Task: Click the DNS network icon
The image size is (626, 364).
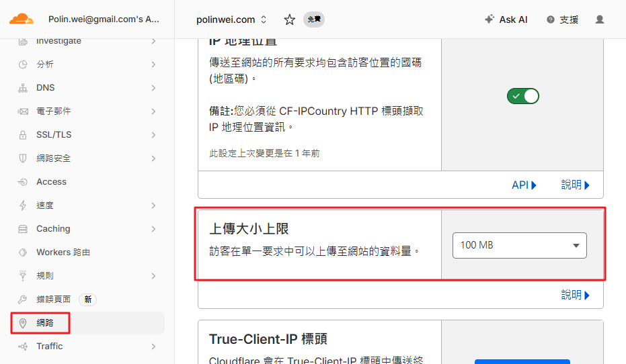Action: [x=23, y=88]
